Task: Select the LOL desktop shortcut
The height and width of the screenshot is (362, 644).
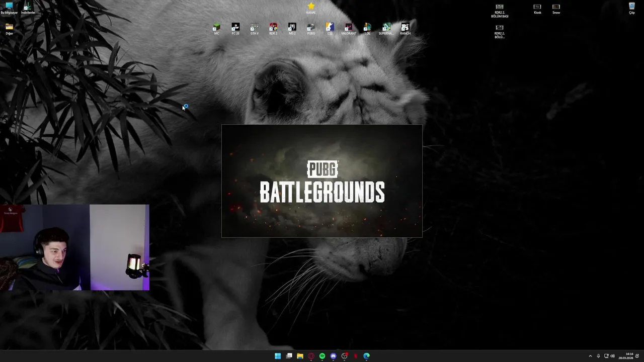Action: 367,29
